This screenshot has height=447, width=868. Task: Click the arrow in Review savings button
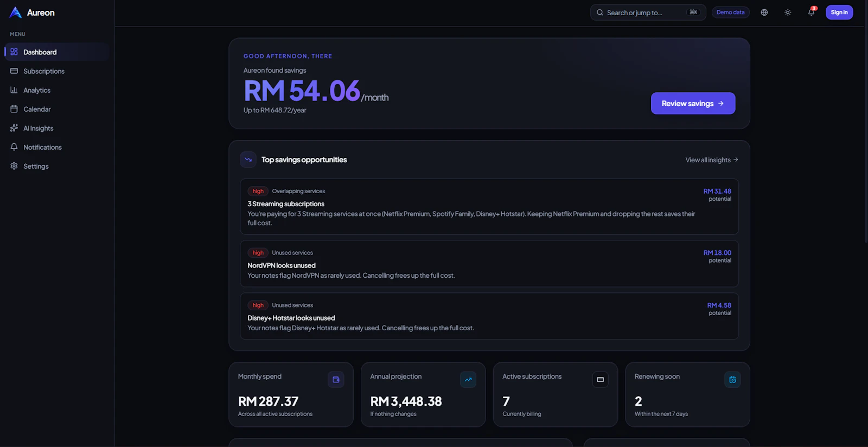pos(721,104)
